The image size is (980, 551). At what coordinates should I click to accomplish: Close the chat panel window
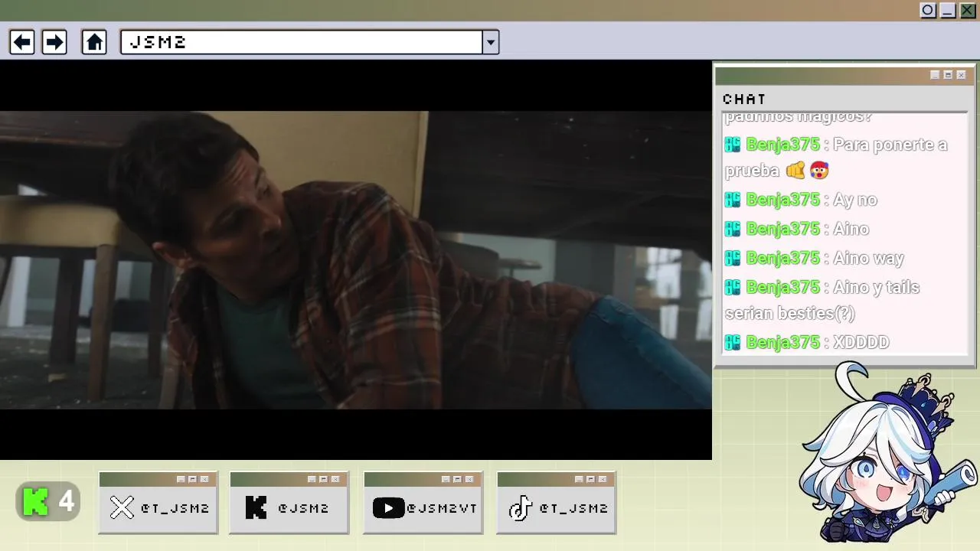pos(961,75)
